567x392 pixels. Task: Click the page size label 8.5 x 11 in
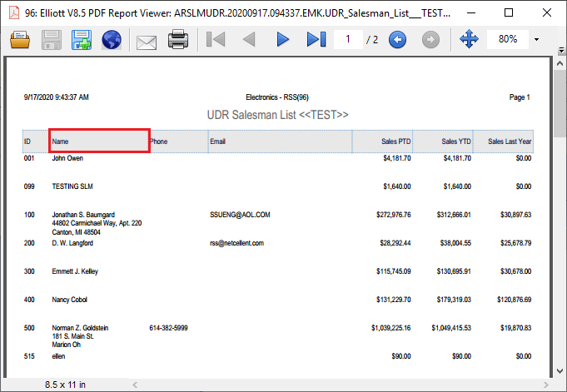(65, 385)
